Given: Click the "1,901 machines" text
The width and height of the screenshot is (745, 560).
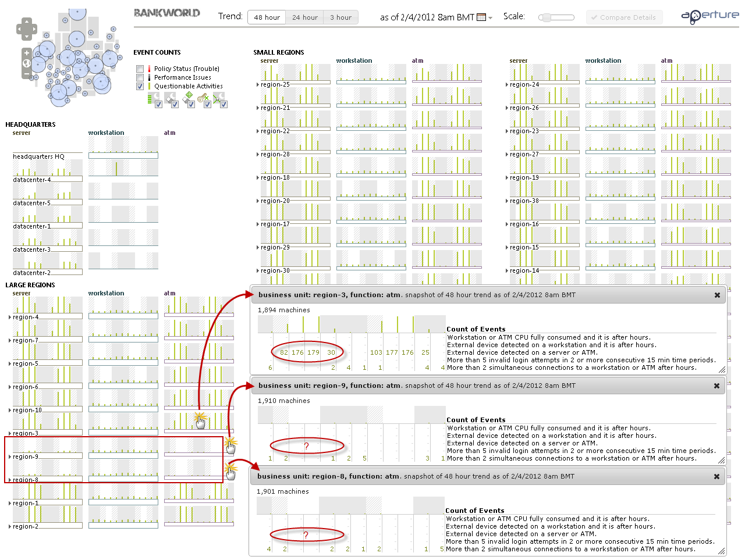Looking at the screenshot, I should (282, 491).
